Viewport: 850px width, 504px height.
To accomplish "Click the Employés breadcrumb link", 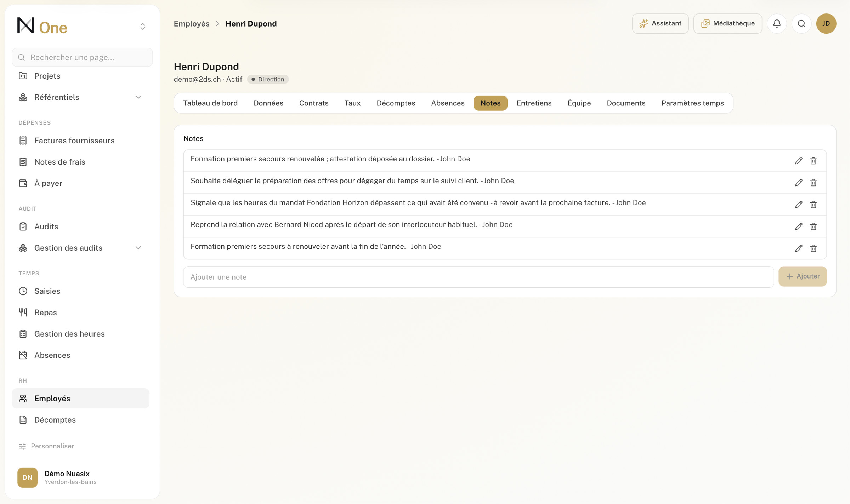I will pos(192,24).
